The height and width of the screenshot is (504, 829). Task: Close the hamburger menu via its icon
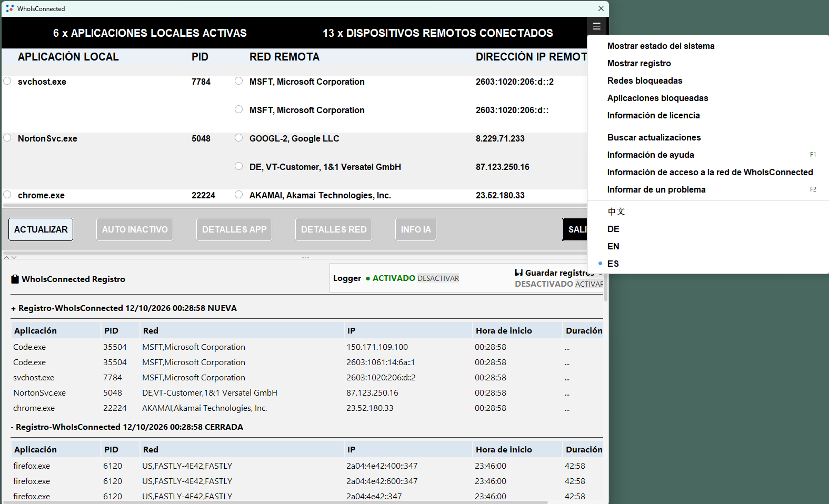coord(596,26)
